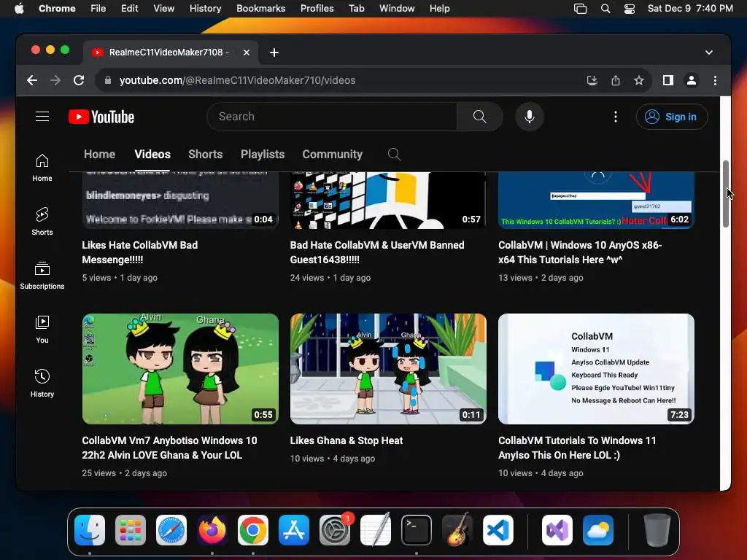The height and width of the screenshot is (560, 747).
Task: Open 'CollabVM | Windows 10 AnyOS' video title
Action: [x=580, y=252]
